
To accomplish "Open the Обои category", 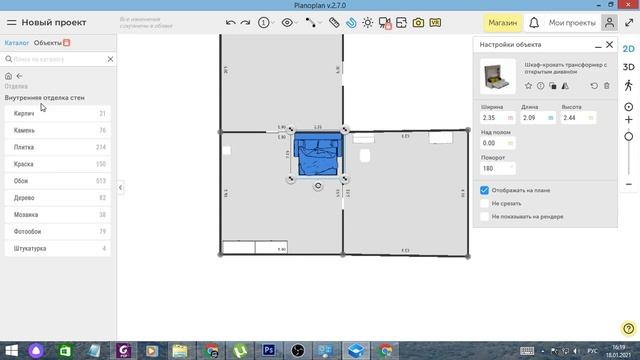I will click(58, 181).
